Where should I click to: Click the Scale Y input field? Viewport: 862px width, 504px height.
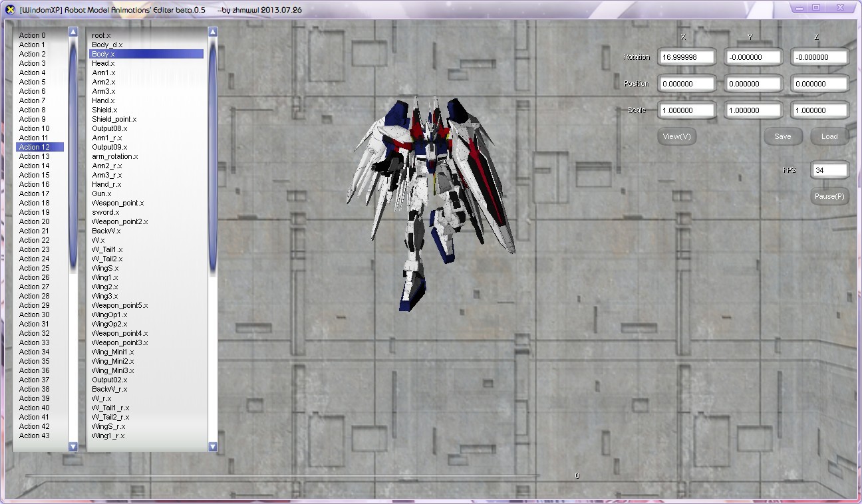tap(754, 110)
